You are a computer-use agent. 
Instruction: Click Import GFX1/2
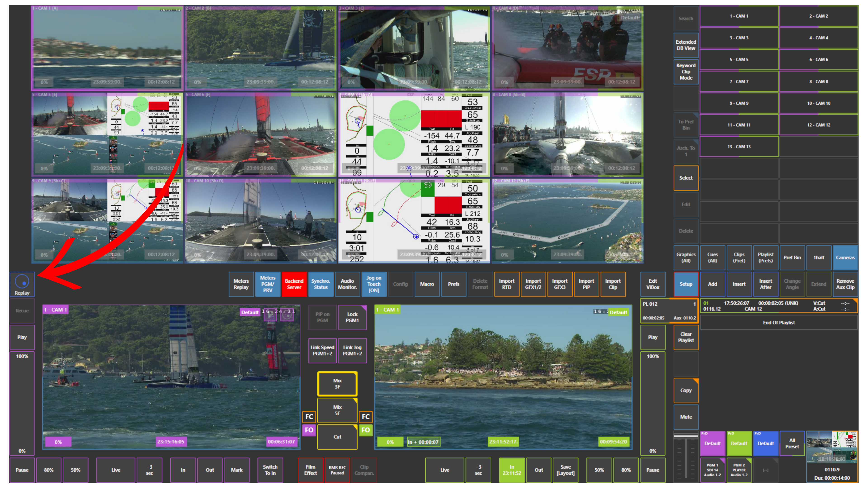pyautogui.click(x=533, y=284)
